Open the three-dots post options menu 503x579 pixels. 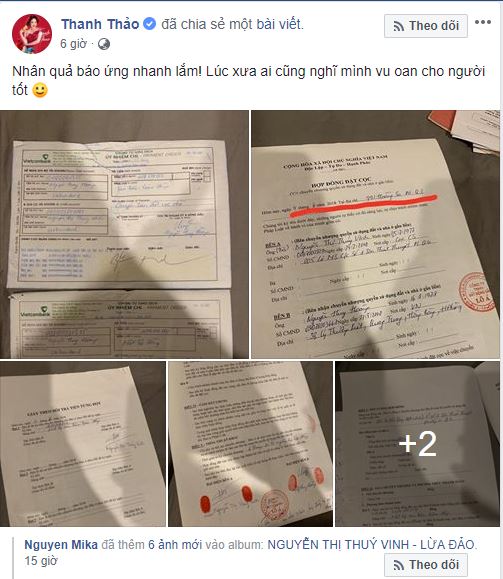point(483,22)
